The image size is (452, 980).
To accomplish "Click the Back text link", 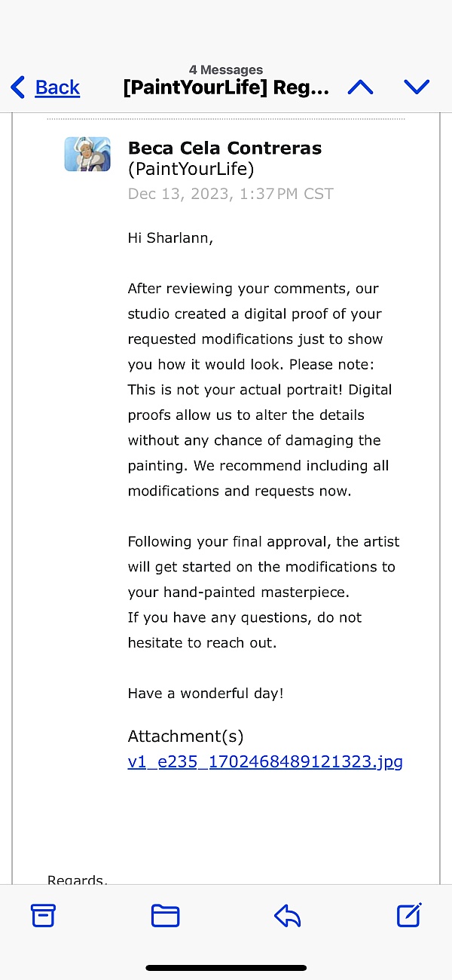I will click(x=57, y=87).
